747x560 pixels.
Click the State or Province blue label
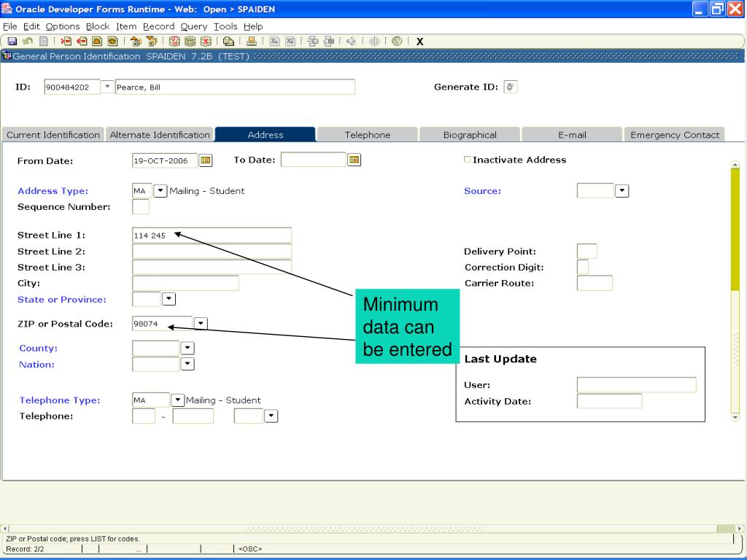pos(62,300)
